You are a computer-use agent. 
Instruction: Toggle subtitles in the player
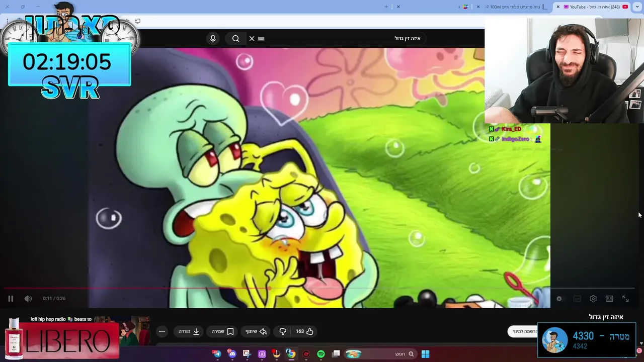pos(577,299)
